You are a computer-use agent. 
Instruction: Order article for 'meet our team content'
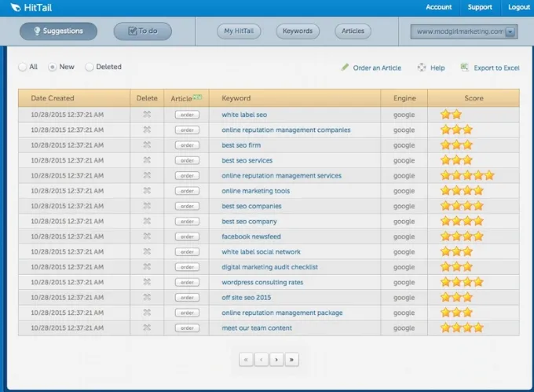(187, 328)
